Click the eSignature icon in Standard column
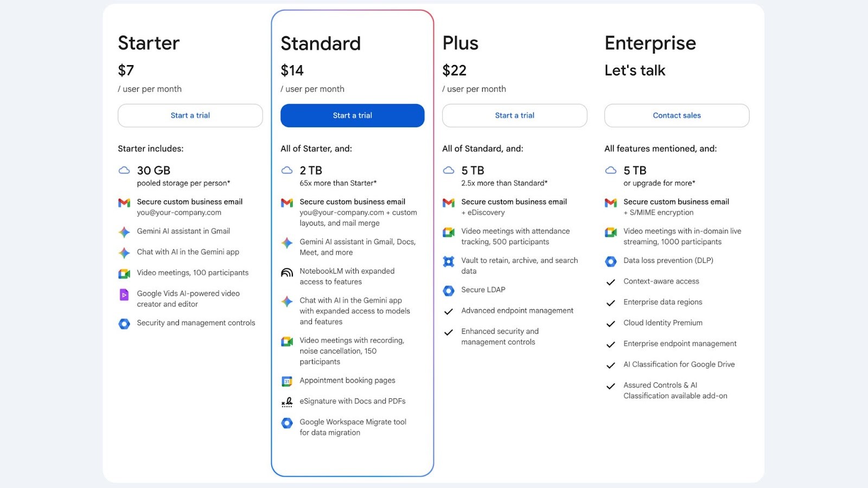This screenshot has width=868, height=488. 287,402
